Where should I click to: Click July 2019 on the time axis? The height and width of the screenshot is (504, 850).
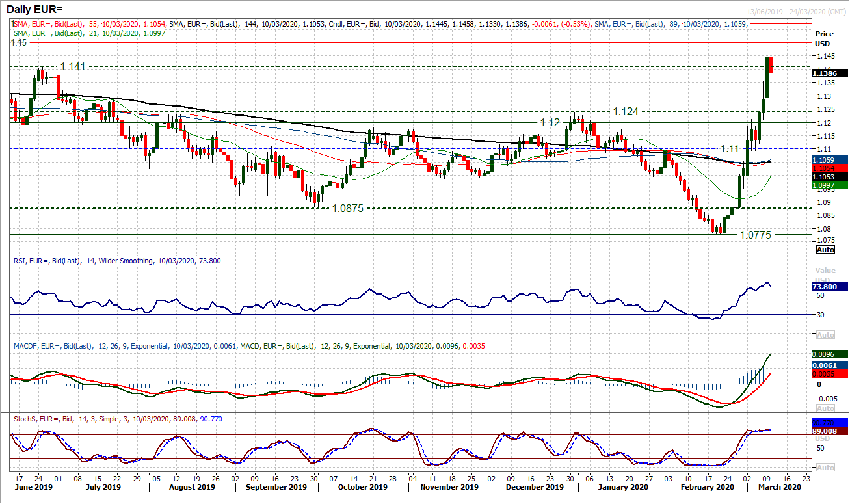[x=102, y=486]
